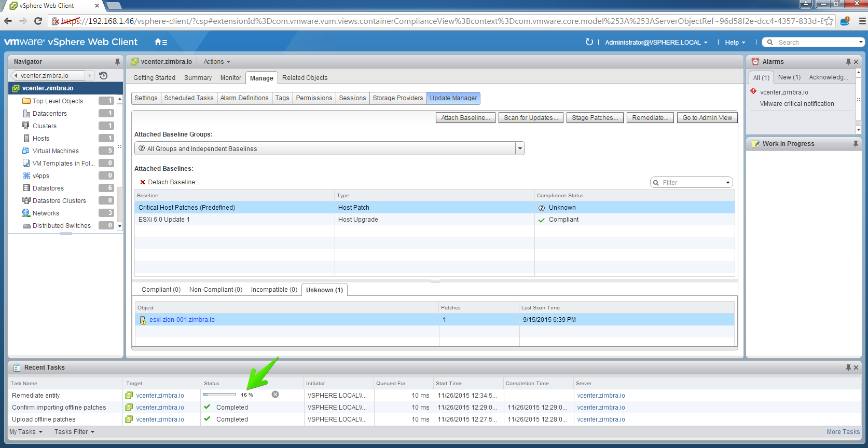Open the baseline Filter options dropdown
Screen dimensions: 868x448
[x=728, y=183]
